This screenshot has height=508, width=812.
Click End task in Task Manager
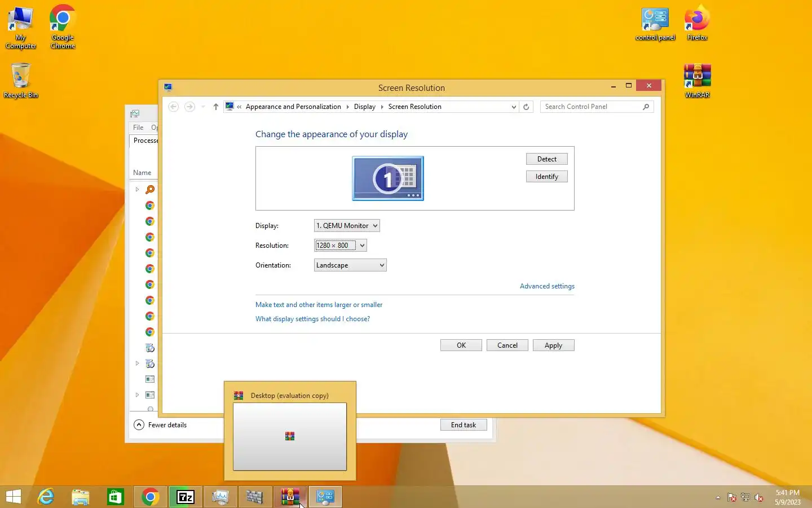point(464,425)
